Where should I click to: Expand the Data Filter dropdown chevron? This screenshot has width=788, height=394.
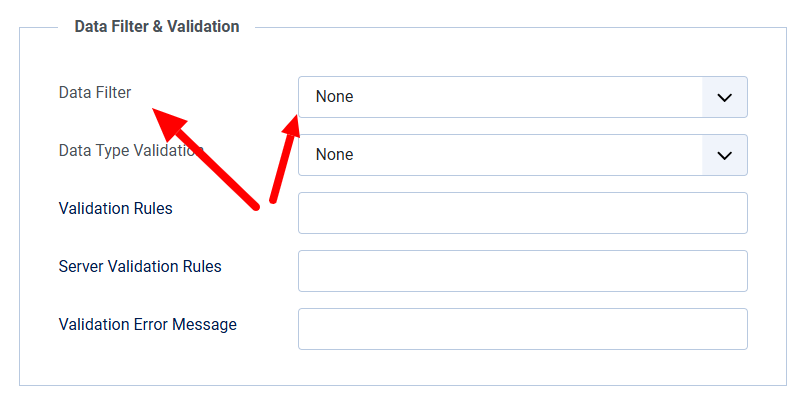pos(724,97)
